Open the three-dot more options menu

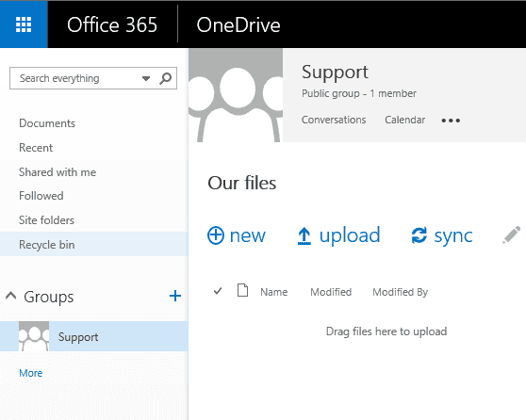pos(451,121)
